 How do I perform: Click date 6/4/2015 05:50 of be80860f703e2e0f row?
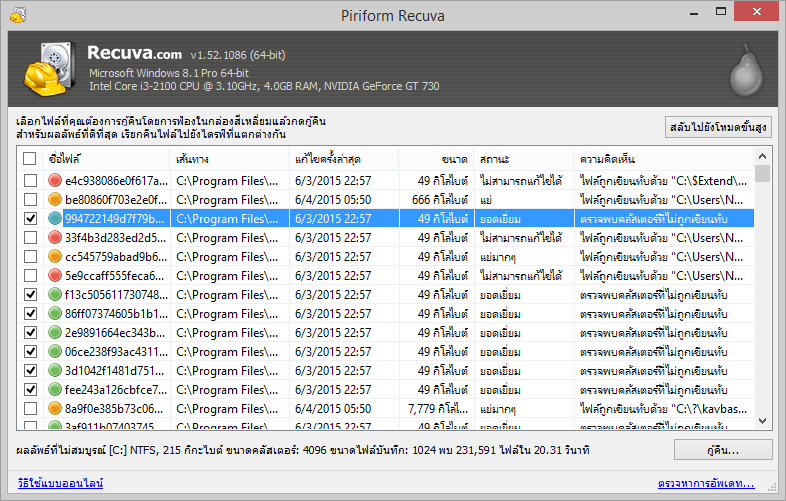click(x=333, y=200)
